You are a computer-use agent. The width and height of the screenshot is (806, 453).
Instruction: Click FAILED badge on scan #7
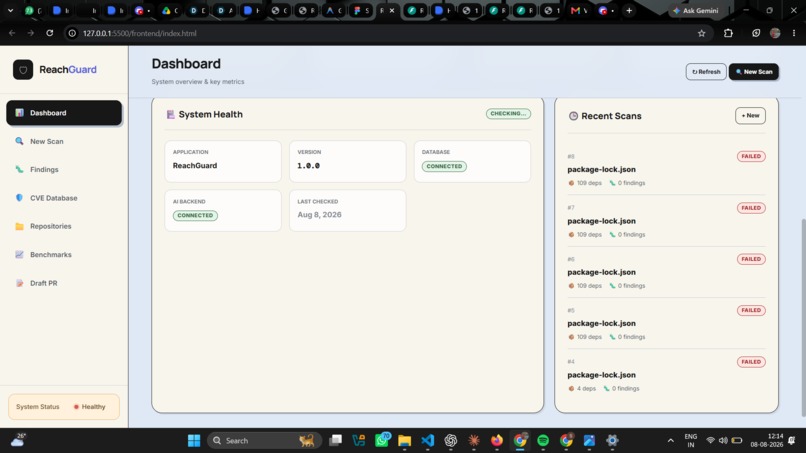point(751,208)
